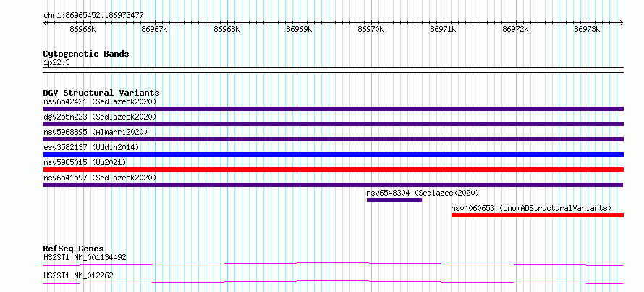Viewport: 644px width, 292px height.
Task: Open variant label nsv6541597 (Sedlazeck2020)
Action: (x=100, y=178)
